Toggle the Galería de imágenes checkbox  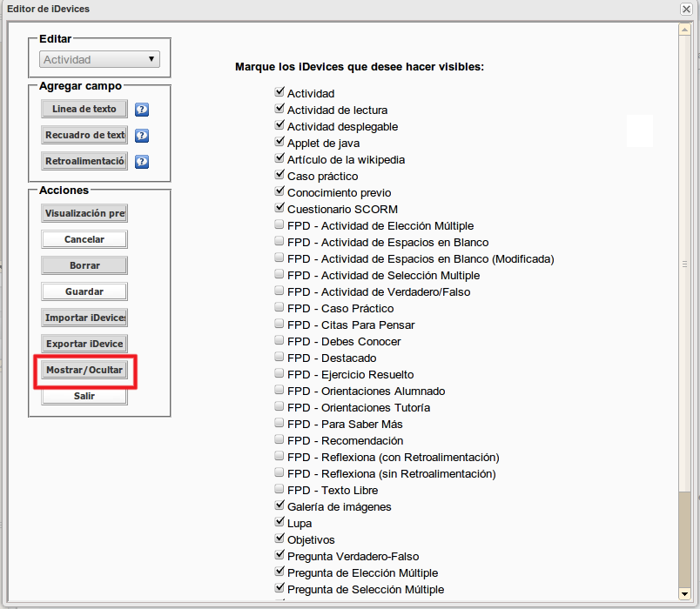click(279, 505)
